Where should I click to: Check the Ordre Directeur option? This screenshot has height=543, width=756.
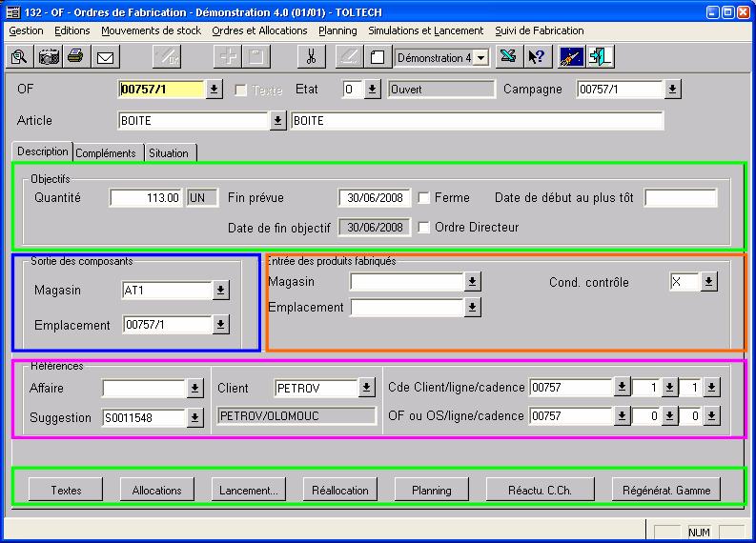click(424, 228)
